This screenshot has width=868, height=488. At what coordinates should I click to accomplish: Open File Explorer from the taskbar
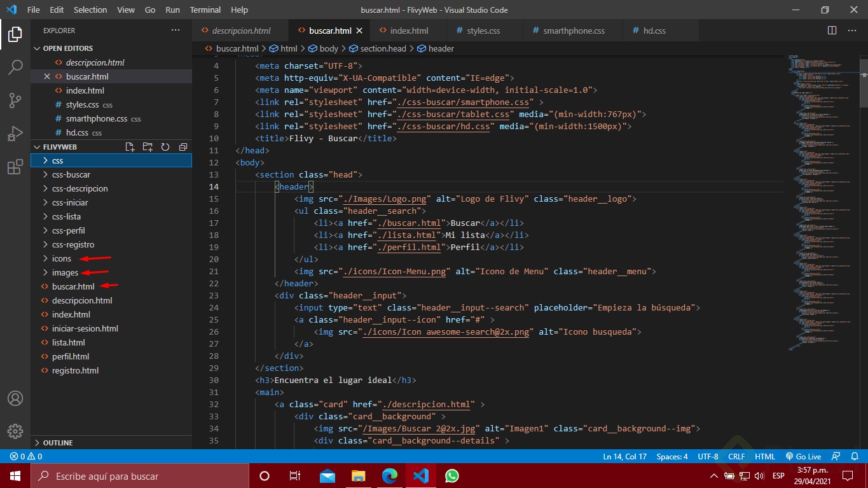tap(358, 476)
